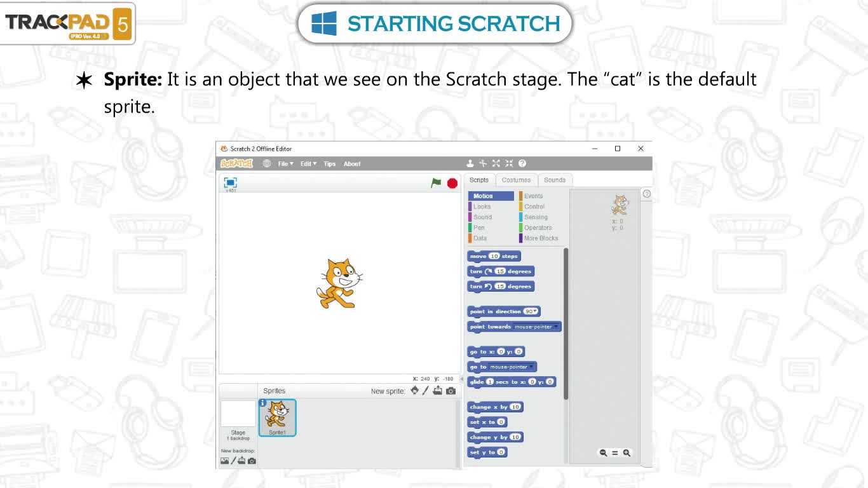Zoom in the scripts area
This screenshot has width=868, height=488.
click(627, 453)
